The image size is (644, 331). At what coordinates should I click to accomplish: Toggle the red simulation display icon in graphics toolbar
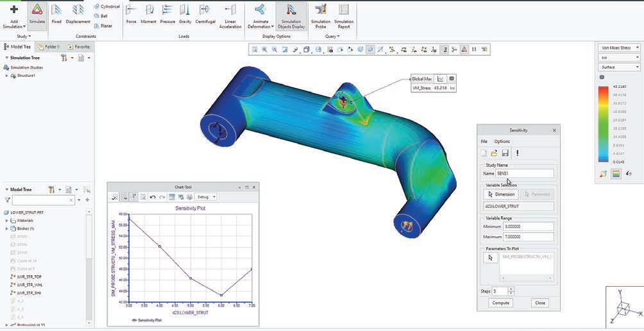tap(464, 49)
